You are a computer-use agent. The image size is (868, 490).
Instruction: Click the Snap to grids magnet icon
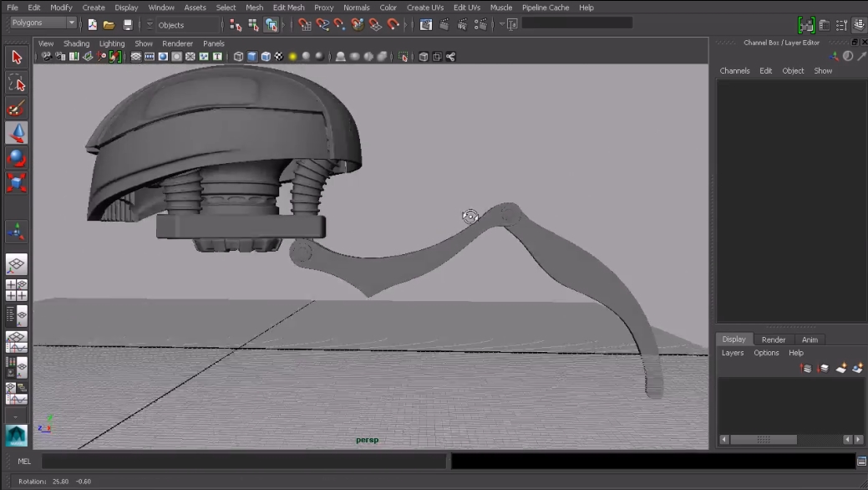[x=305, y=25]
